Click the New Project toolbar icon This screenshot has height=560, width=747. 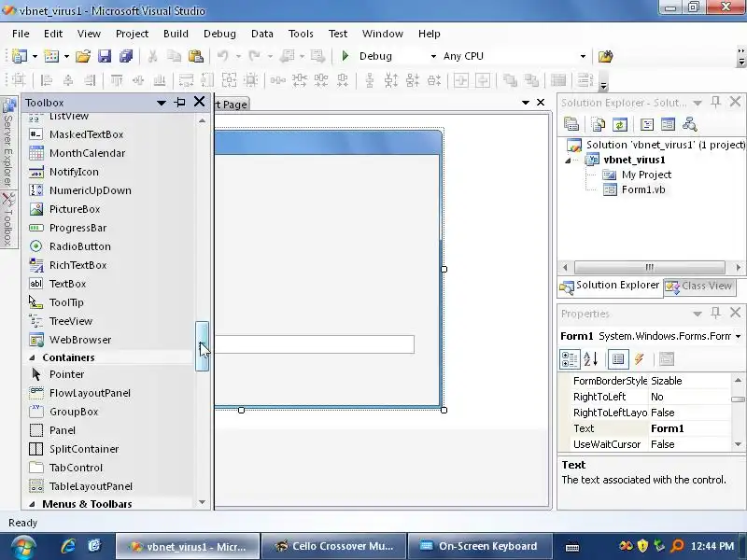(x=20, y=56)
